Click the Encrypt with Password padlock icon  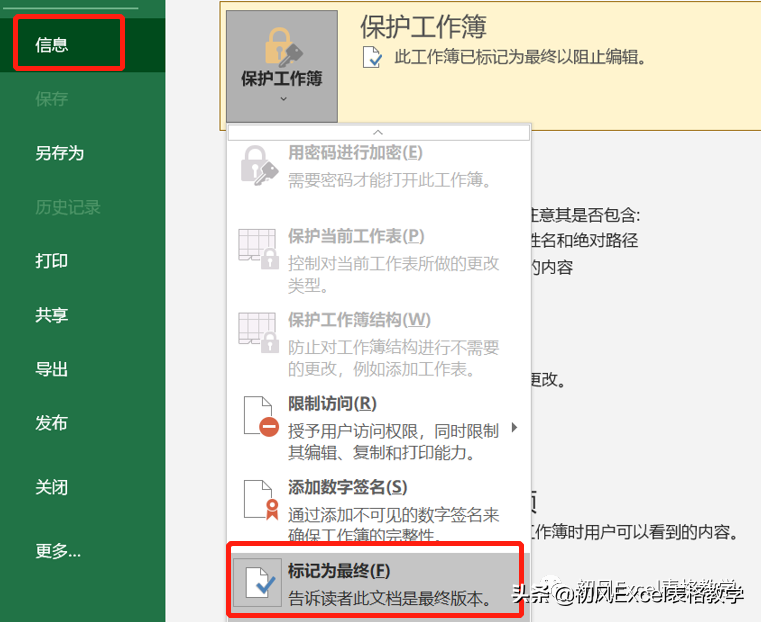coord(258,165)
